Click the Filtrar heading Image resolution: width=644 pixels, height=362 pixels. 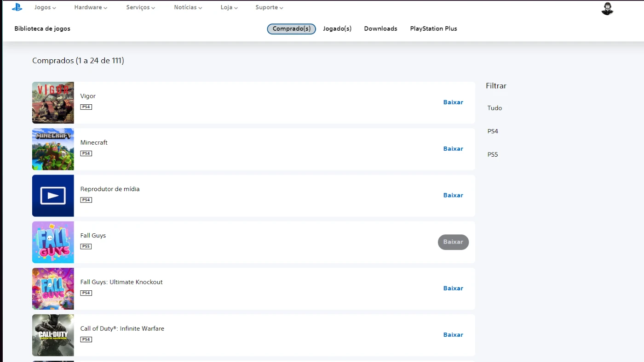[x=496, y=85]
